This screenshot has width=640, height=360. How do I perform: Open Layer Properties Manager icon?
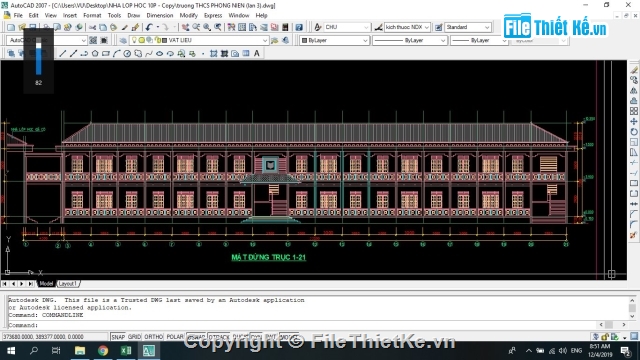click(123, 40)
